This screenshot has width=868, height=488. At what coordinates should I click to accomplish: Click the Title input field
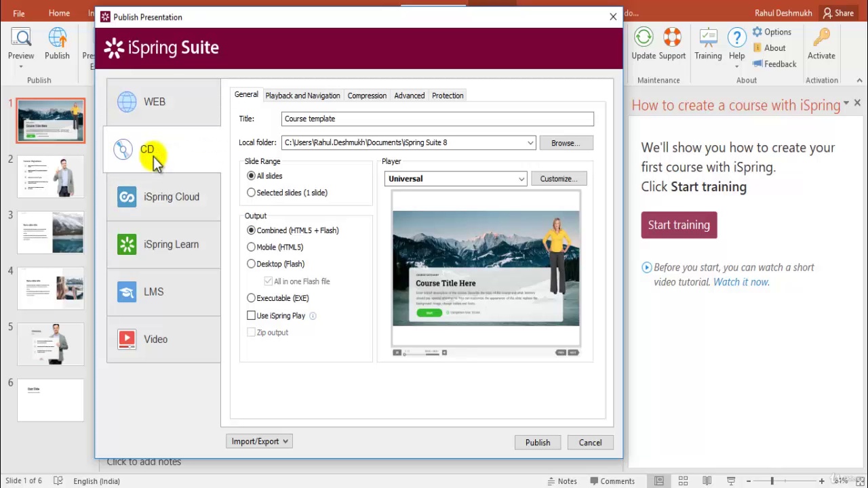[x=437, y=119]
